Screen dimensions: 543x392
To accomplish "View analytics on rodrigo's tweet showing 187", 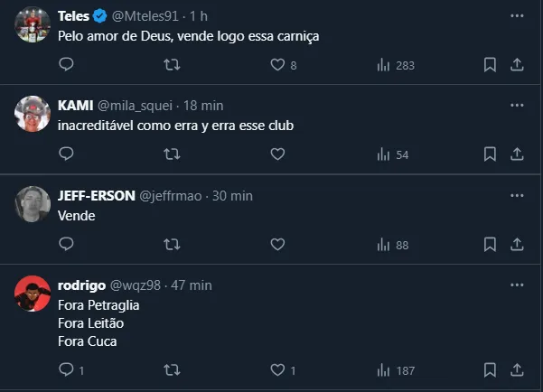I will [x=395, y=369].
